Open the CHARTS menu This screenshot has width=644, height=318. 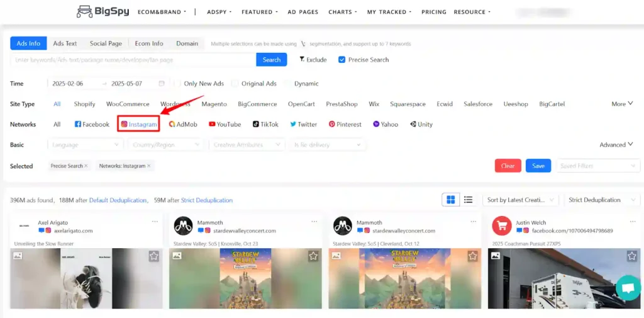[x=343, y=12]
